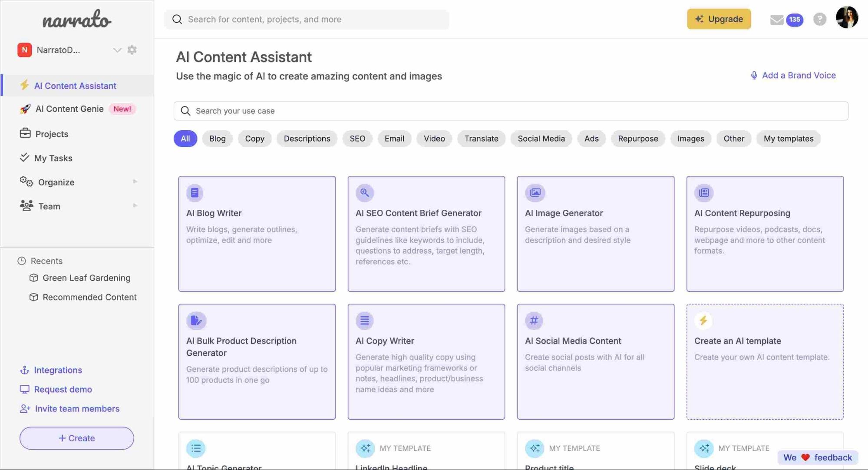Open the NarratoD workspace dropdown chevron
Viewport: 868px width, 470px height.
tap(117, 50)
